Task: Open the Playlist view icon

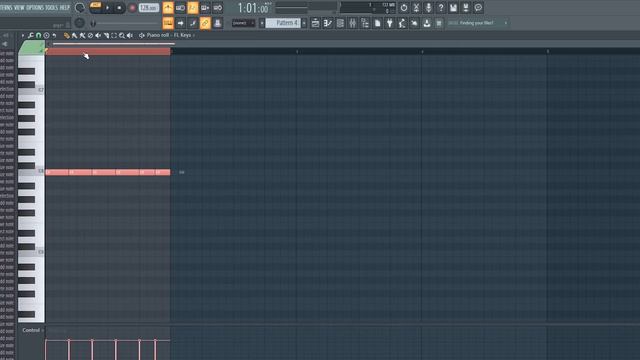Action: tap(315, 23)
